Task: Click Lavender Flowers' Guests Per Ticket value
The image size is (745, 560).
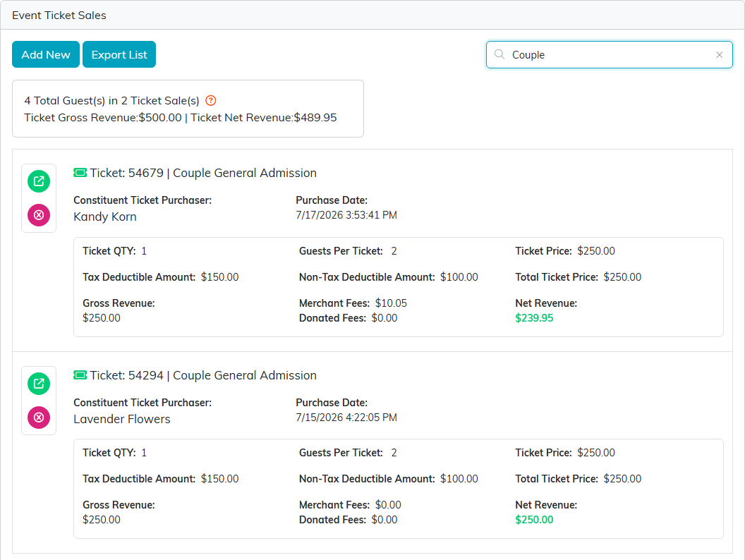Action: (x=394, y=453)
